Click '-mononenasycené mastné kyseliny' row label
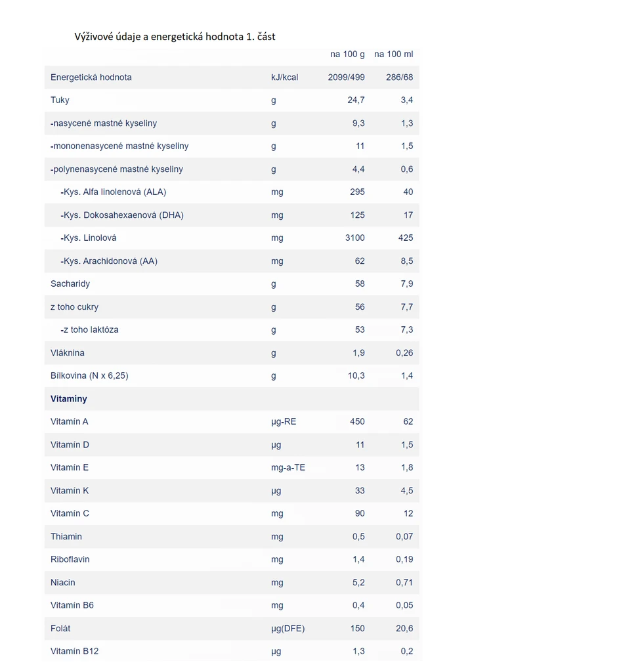This screenshot has height=672, width=619. click(x=119, y=146)
